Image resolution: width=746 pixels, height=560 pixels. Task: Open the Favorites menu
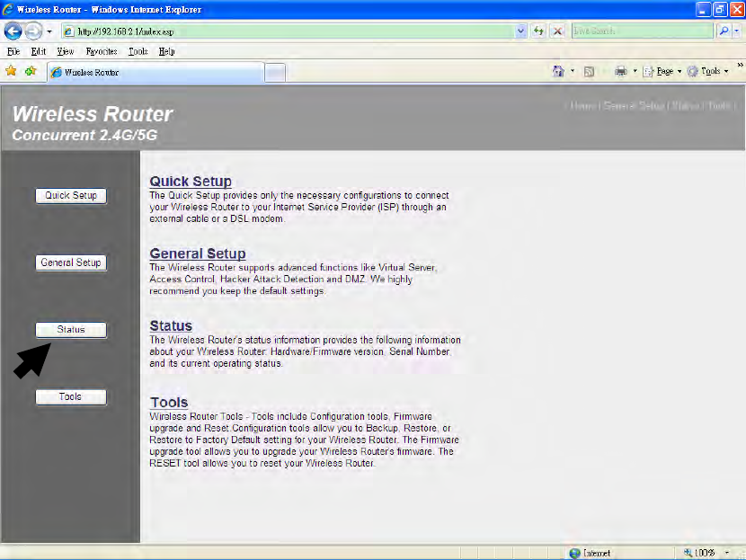pos(102,51)
